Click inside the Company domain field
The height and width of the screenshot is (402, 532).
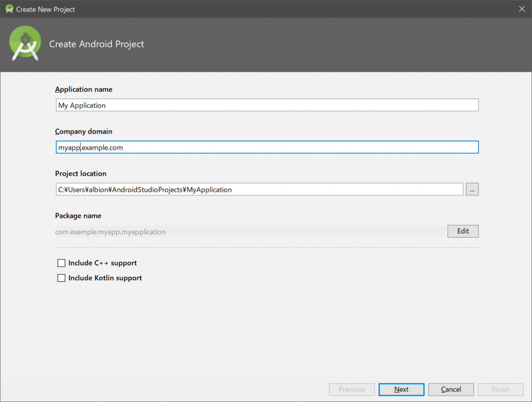(267, 148)
